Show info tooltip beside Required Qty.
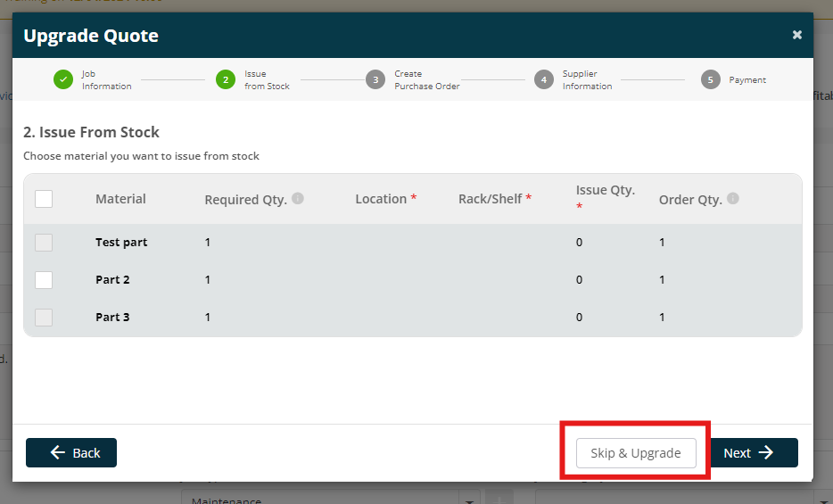833x504 pixels. pyautogui.click(x=298, y=198)
